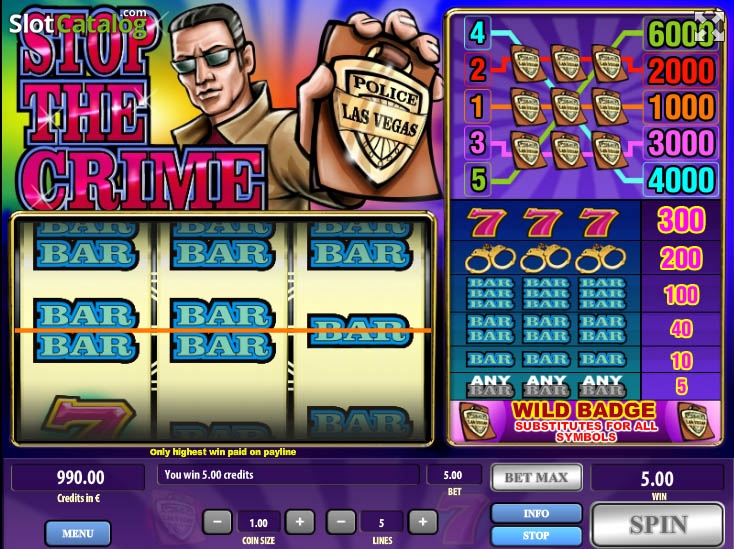Image resolution: width=734 pixels, height=549 pixels.
Task: Spin the reels
Action: click(x=658, y=524)
